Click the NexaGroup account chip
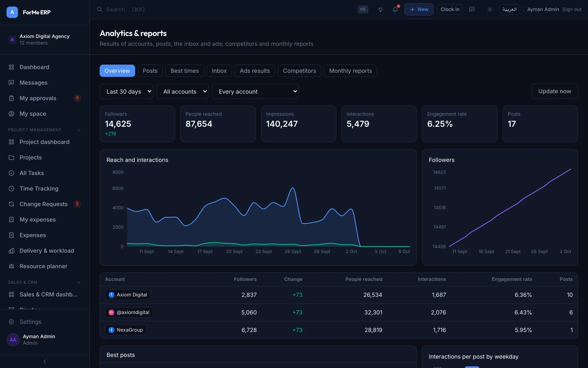 126,330
